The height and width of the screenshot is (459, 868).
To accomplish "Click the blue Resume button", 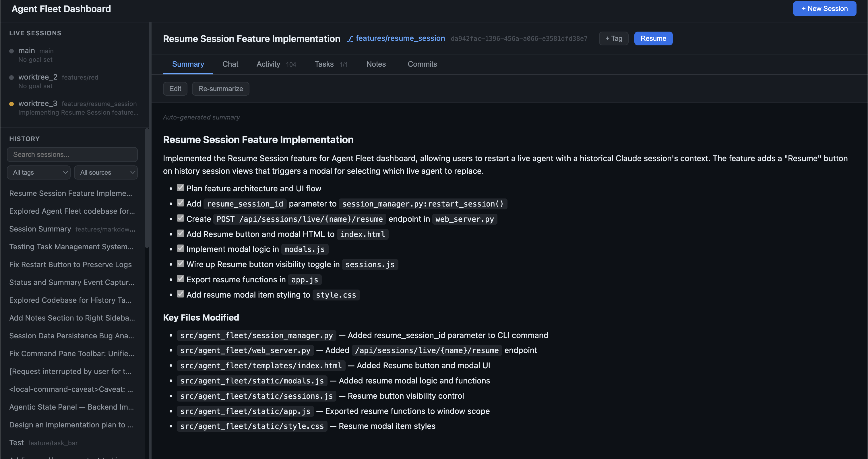I will point(653,38).
